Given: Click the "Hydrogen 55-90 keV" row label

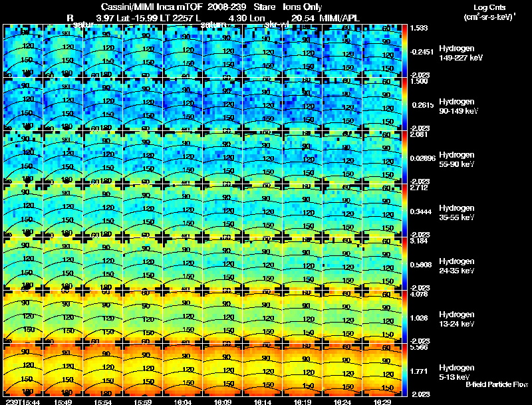Looking at the screenshot, I should point(457,160).
